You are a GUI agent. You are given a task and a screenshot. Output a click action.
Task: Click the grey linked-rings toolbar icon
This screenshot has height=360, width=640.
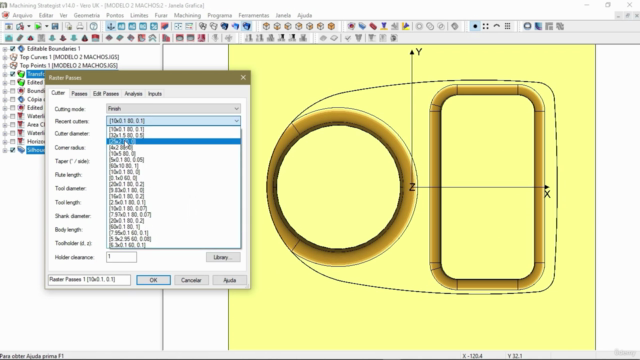point(430,27)
